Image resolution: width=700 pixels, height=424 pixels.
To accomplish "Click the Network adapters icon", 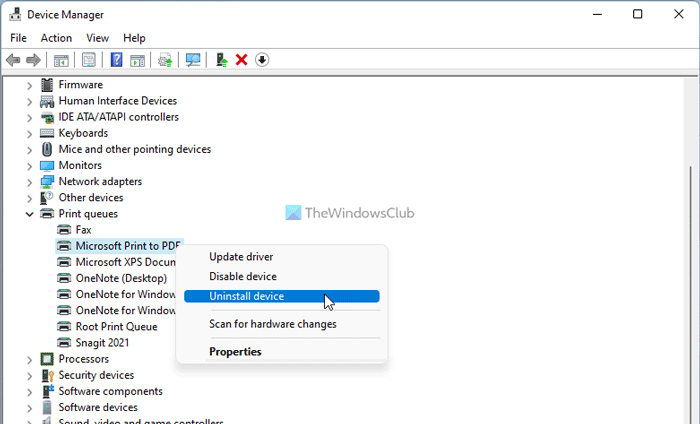I will pyautogui.click(x=47, y=182).
